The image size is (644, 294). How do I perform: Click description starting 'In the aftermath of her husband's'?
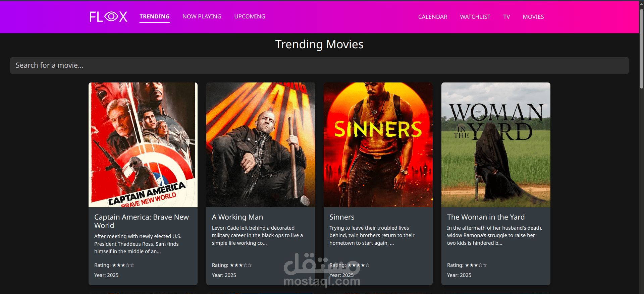coord(495,235)
